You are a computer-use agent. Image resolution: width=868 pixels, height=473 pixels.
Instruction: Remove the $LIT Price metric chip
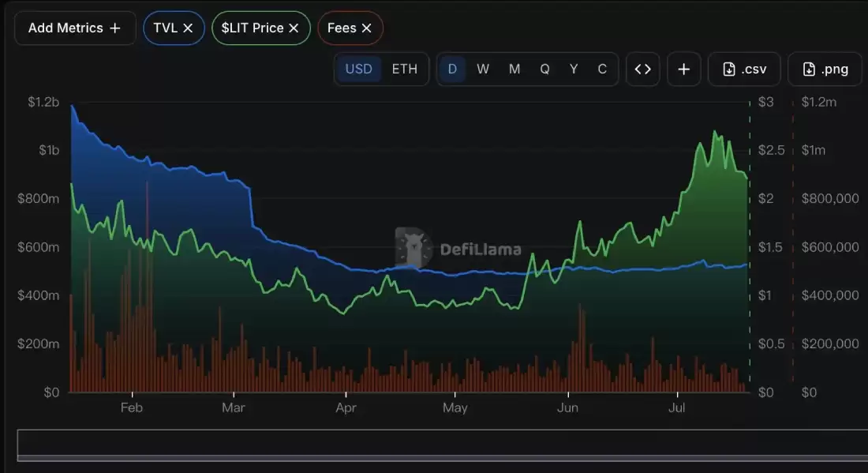coord(294,28)
